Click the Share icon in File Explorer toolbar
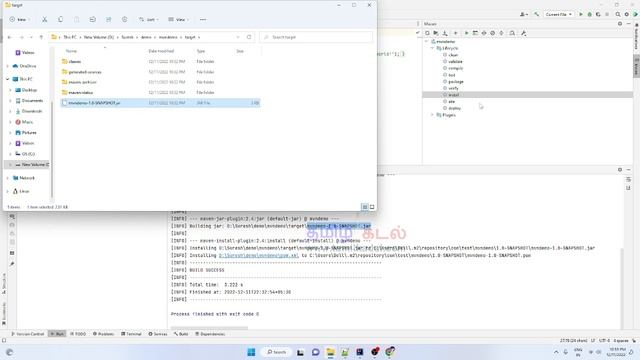Viewport: 640px width, 360px height. pyautogui.click(x=109, y=20)
